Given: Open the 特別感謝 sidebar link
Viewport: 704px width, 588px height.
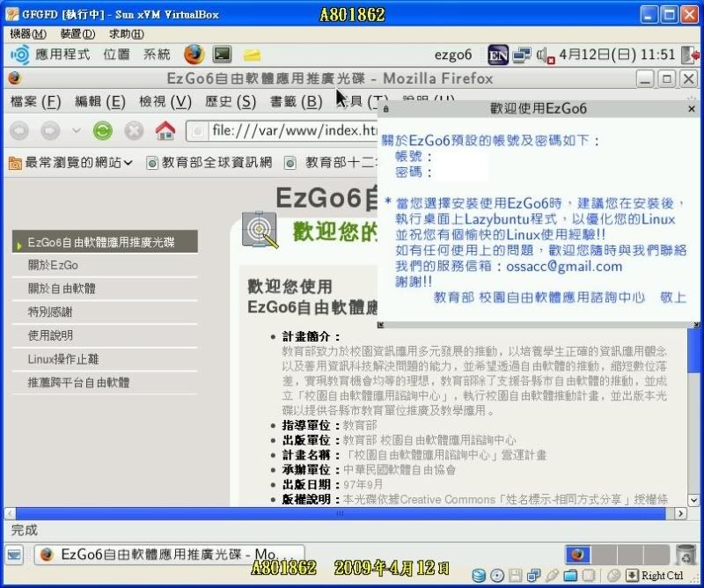Looking at the screenshot, I should click(x=50, y=312).
